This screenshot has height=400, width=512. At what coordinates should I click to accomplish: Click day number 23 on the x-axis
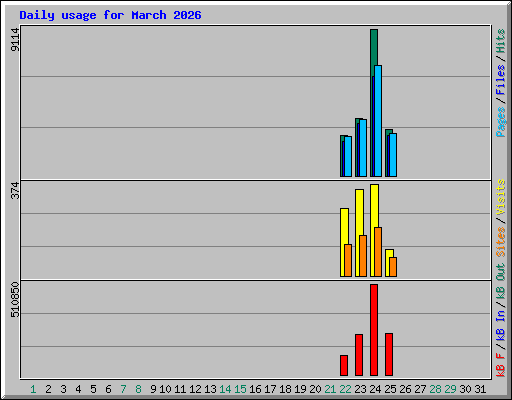tap(360, 389)
